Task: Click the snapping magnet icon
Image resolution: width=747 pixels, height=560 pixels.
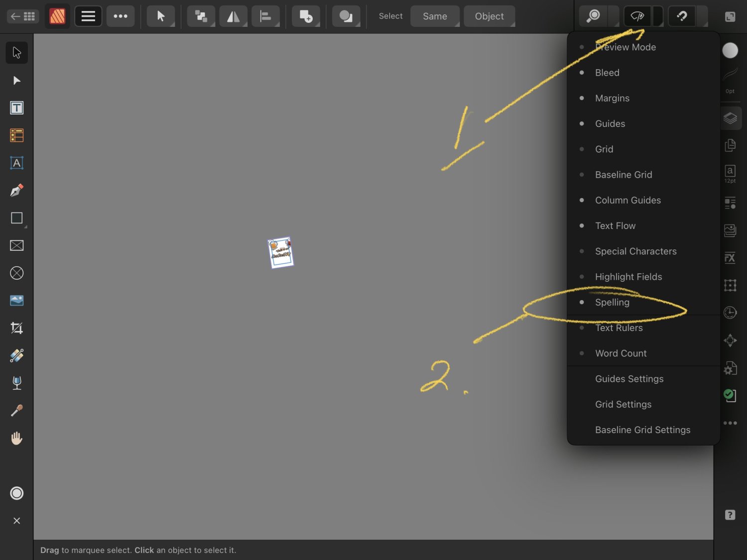Action: [682, 16]
